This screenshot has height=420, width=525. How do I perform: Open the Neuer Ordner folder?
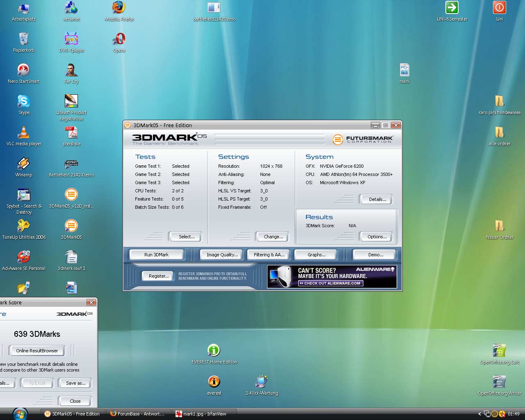500,230
